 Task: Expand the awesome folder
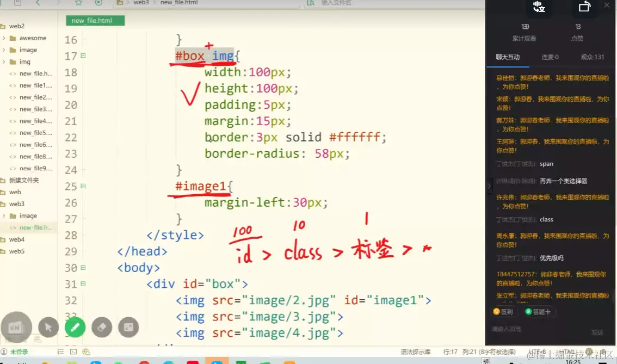[4, 38]
